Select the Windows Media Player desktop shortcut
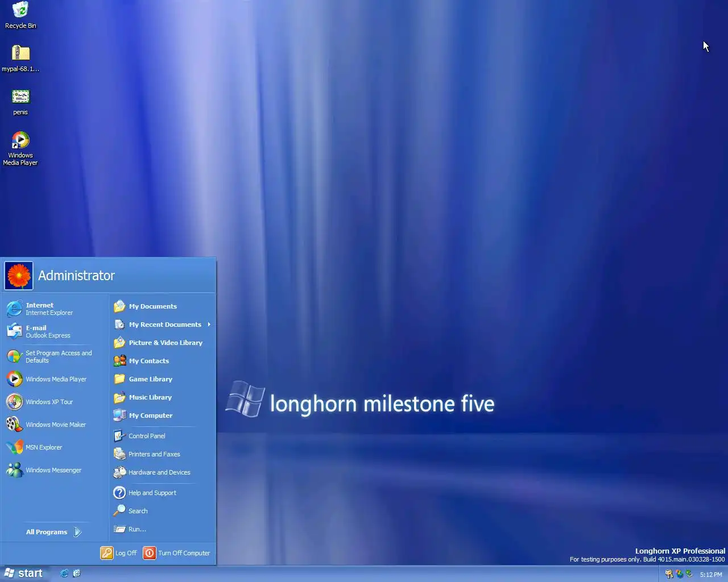The height and width of the screenshot is (582, 728). (x=20, y=148)
